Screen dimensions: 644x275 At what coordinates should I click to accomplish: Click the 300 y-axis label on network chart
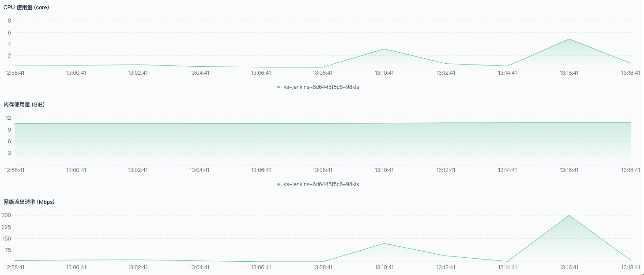(6, 215)
